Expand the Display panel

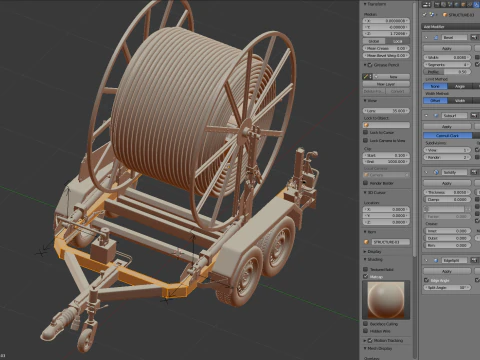click(365, 251)
